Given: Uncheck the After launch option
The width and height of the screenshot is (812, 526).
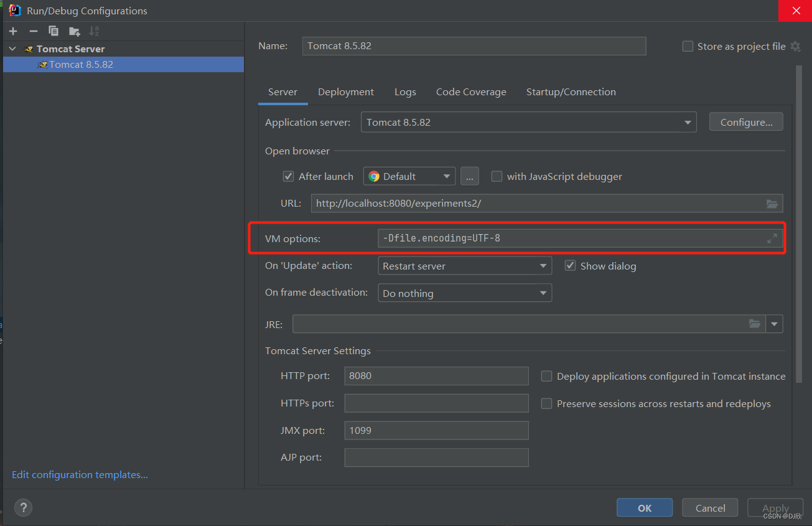Looking at the screenshot, I should point(288,176).
